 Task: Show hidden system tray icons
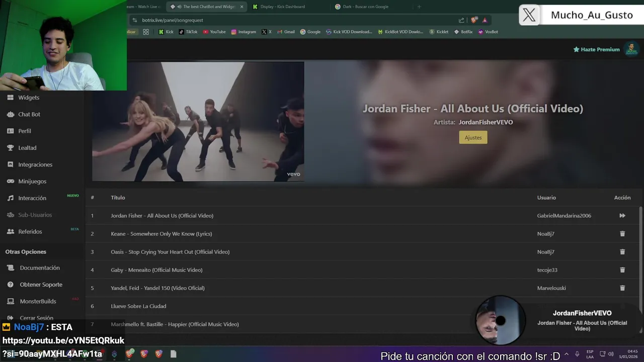[567, 354]
